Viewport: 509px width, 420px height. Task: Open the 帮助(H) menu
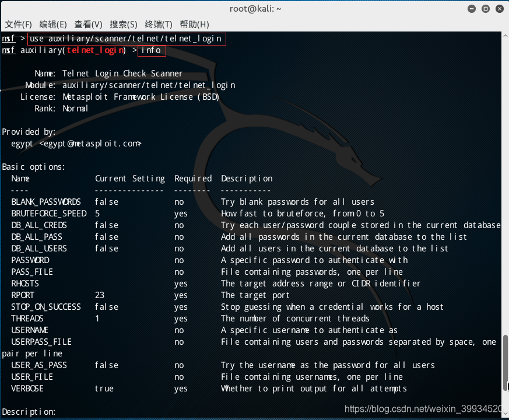point(194,24)
